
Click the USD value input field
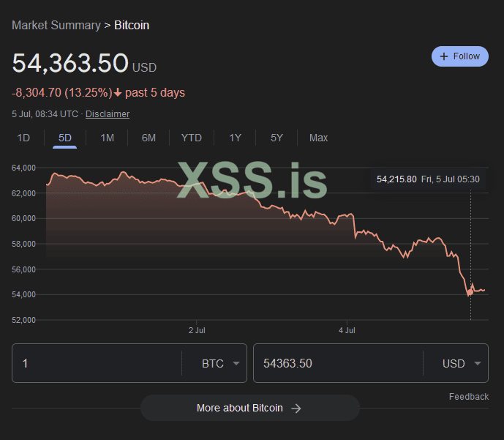point(338,364)
